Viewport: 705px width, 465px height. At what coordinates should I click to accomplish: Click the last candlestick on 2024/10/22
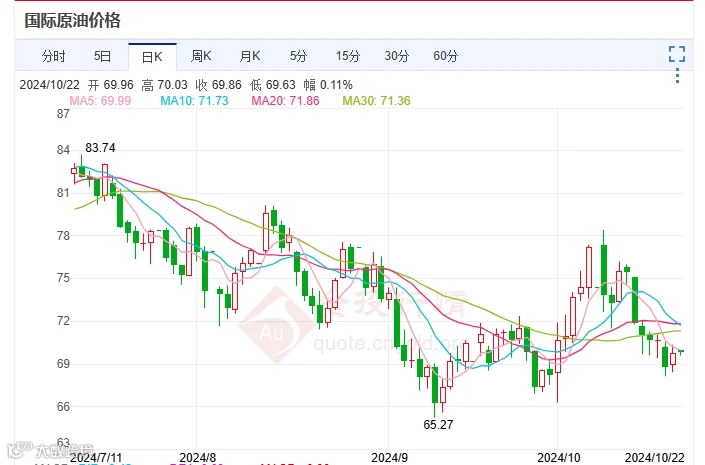(681, 352)
